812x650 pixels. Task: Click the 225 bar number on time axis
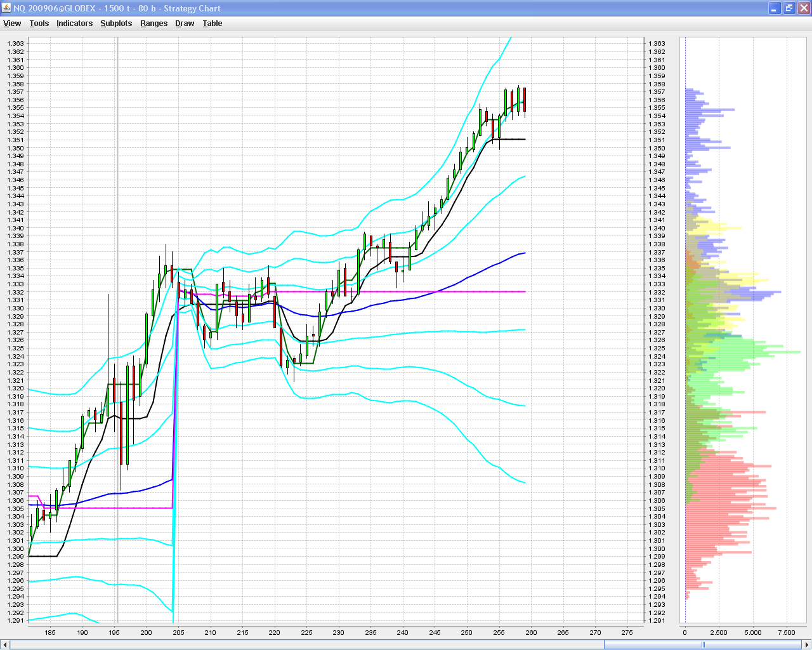(306, 632)
